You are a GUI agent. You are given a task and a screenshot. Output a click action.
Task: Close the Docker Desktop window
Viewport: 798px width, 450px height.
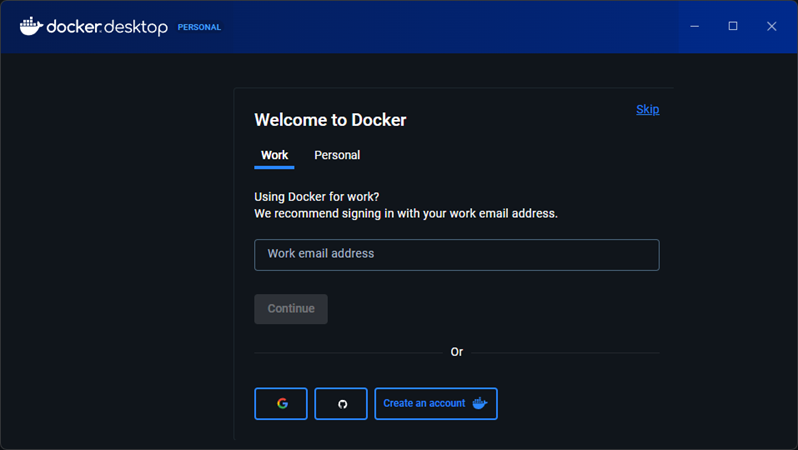(772, 26)
